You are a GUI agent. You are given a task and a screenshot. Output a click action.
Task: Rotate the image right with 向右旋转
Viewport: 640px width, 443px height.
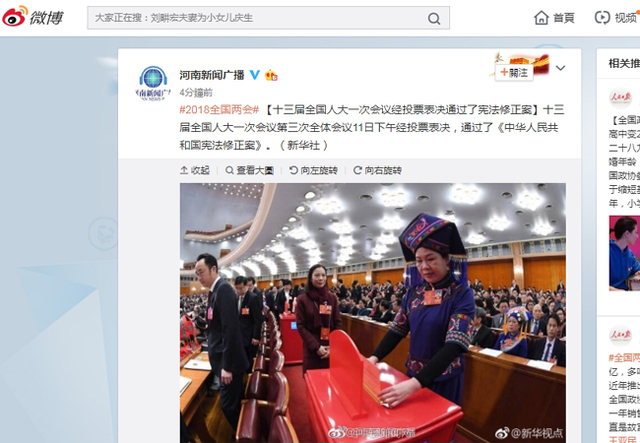(378, 170)
